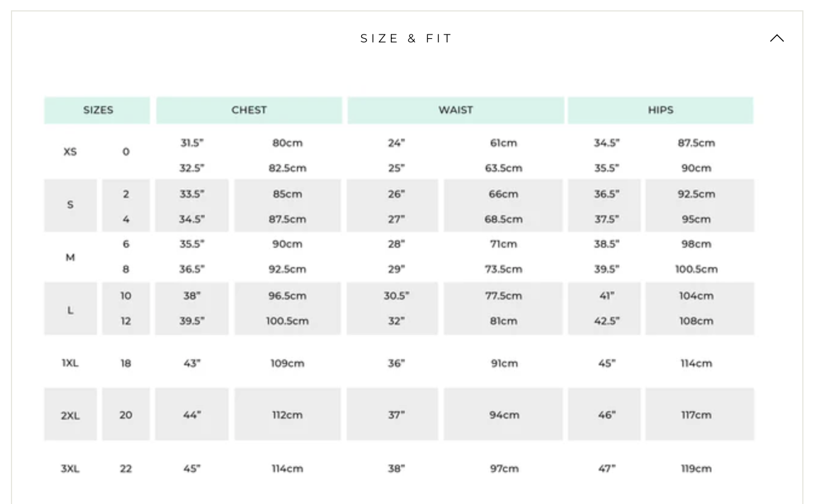Image resolution: width=818 pixels, height=504 pixels.
Task: Select the 77.5cm waist measurement
Action: [504, 296]
